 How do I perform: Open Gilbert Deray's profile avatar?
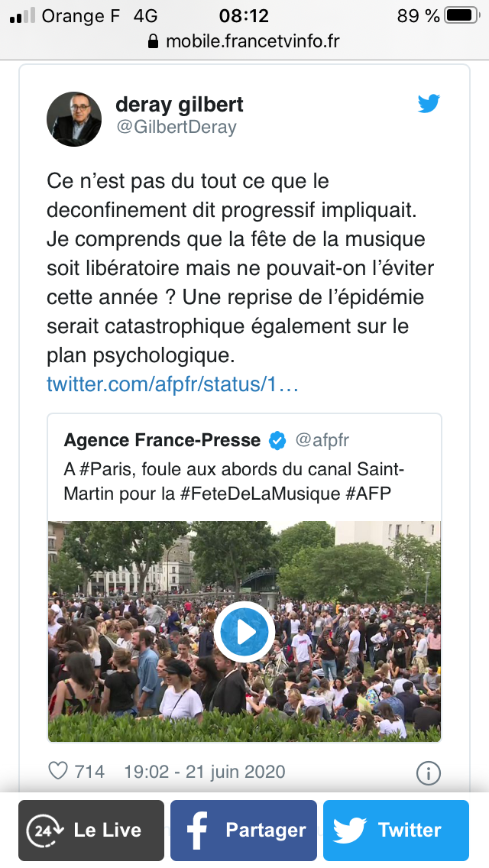pyautogui.click(x=74, y=119)
